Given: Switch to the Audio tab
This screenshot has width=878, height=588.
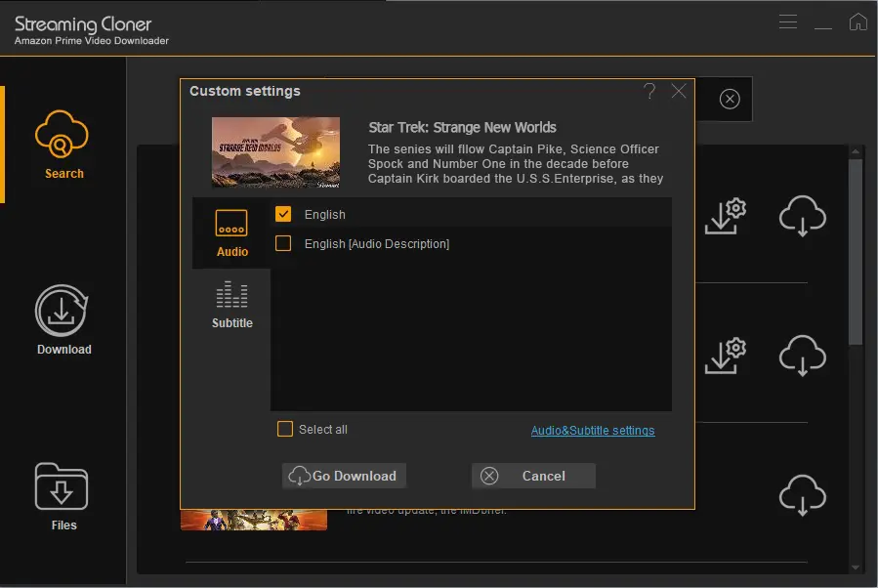Looking at the screenshot, I should pyautogui.click(x=231, y=233).
